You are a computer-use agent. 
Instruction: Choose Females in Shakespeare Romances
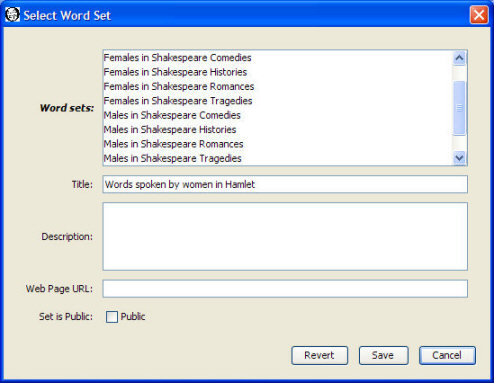pyautogui.click(x=278, y=86)
